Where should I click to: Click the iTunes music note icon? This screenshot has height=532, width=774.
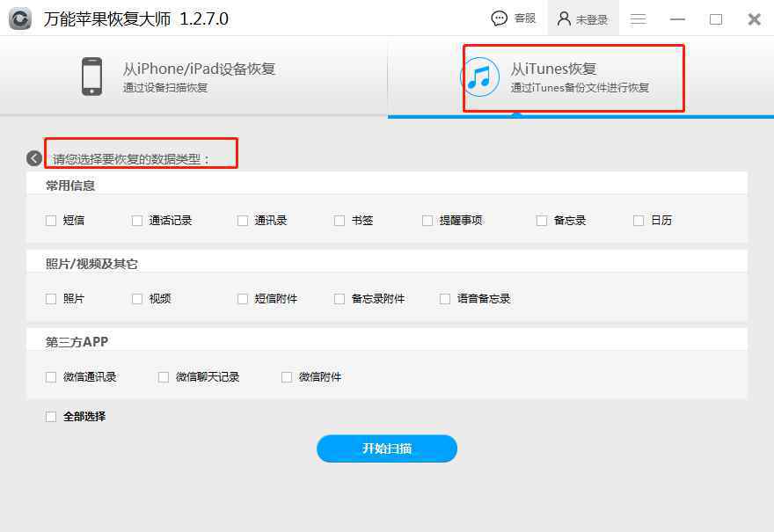tap(479, 77)
